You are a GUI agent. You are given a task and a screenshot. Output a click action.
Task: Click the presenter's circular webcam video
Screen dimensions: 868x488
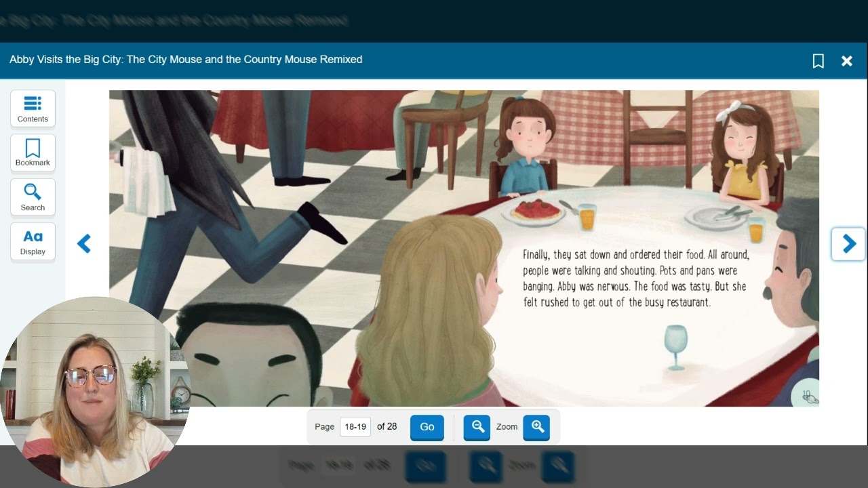pyautogui.click(x=95, y=392)
